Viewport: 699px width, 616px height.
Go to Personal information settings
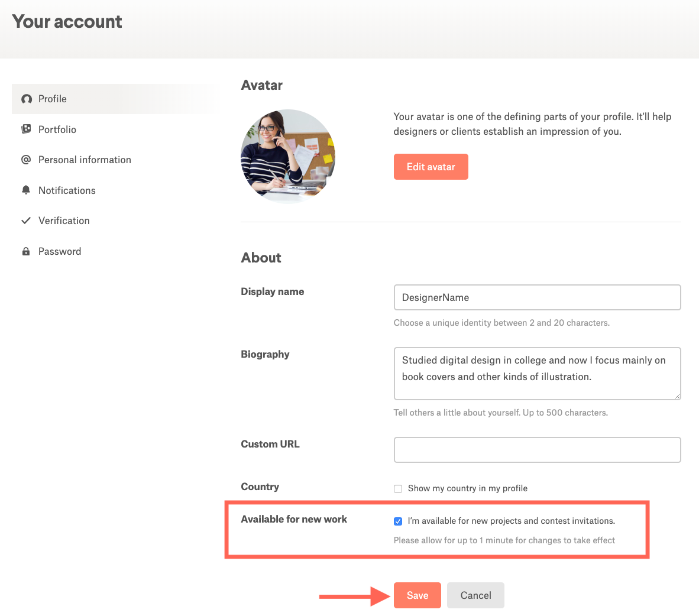[x=85, y=160]
